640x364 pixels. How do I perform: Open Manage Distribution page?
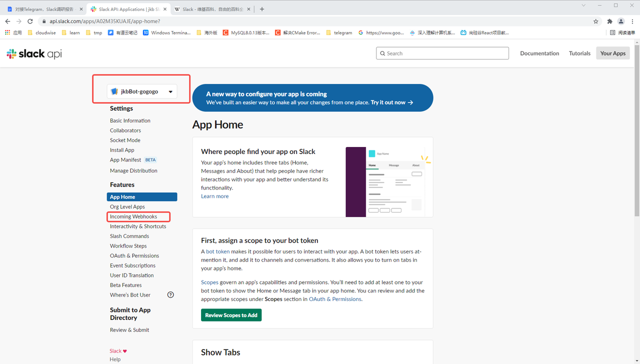133,170
